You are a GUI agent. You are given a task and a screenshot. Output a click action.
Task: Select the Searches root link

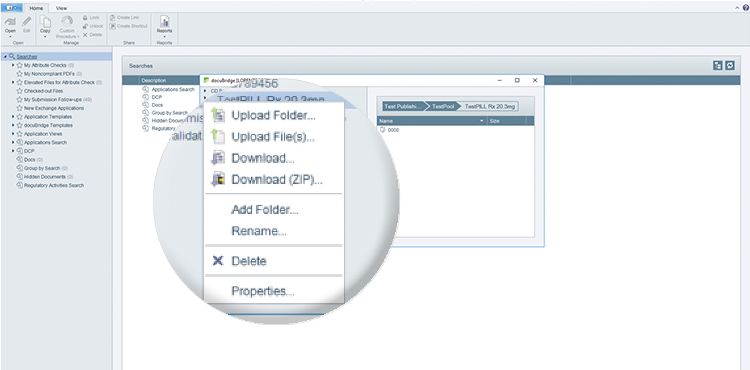click(27, 56)
